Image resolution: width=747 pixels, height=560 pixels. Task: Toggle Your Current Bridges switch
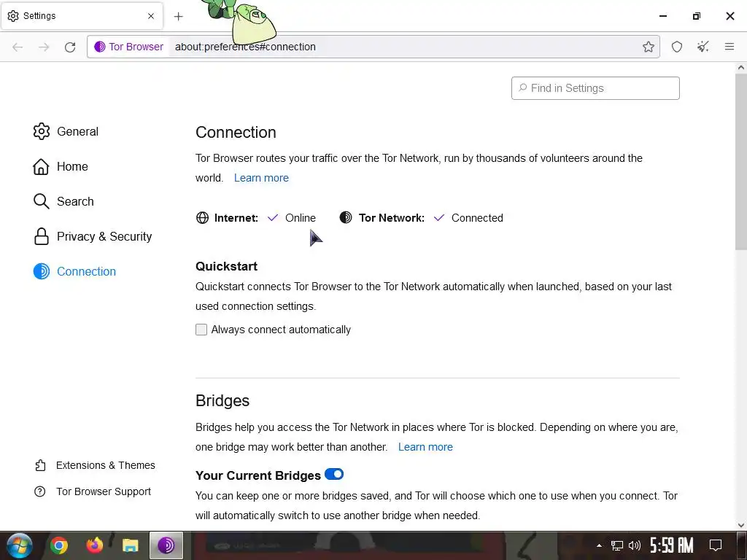(x=334, y=474)
